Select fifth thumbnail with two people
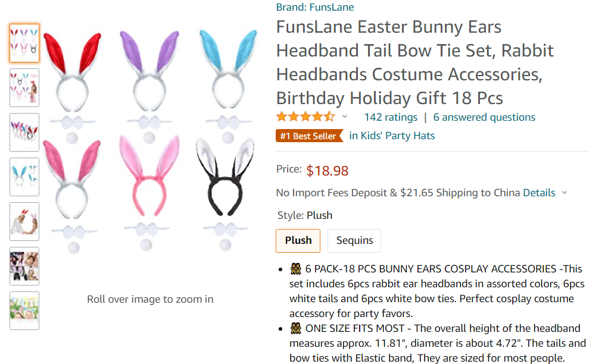Image resolution: width=602 pixels, height=364 pixels. click(24, 221)
